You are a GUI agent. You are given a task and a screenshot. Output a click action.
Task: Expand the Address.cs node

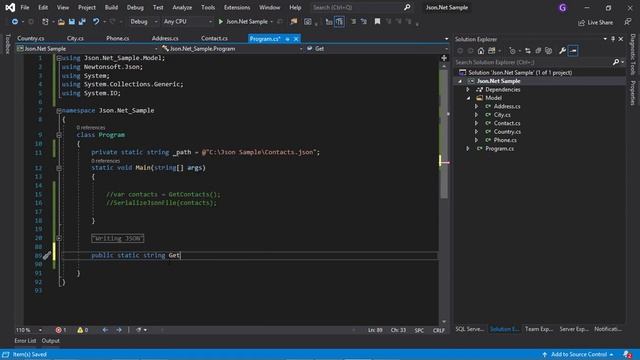pos(476,106)
